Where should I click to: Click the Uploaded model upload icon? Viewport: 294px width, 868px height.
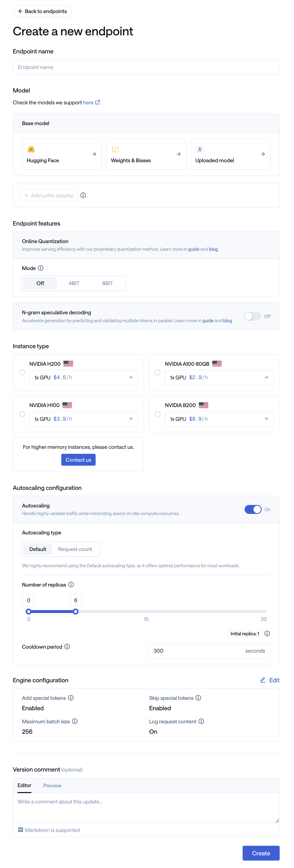200,149
